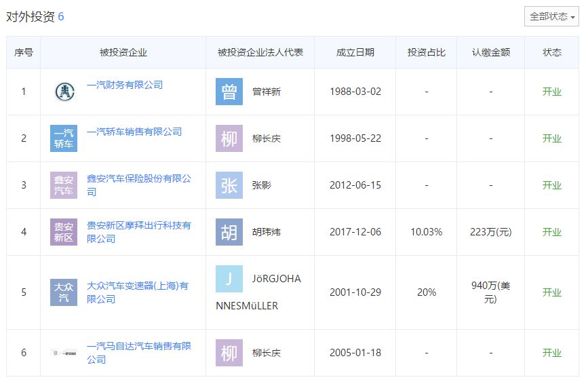The height and width of the screenshot is (384, 588).
Task: Select legal representative name 曾祥新
Action: point(267,92)
